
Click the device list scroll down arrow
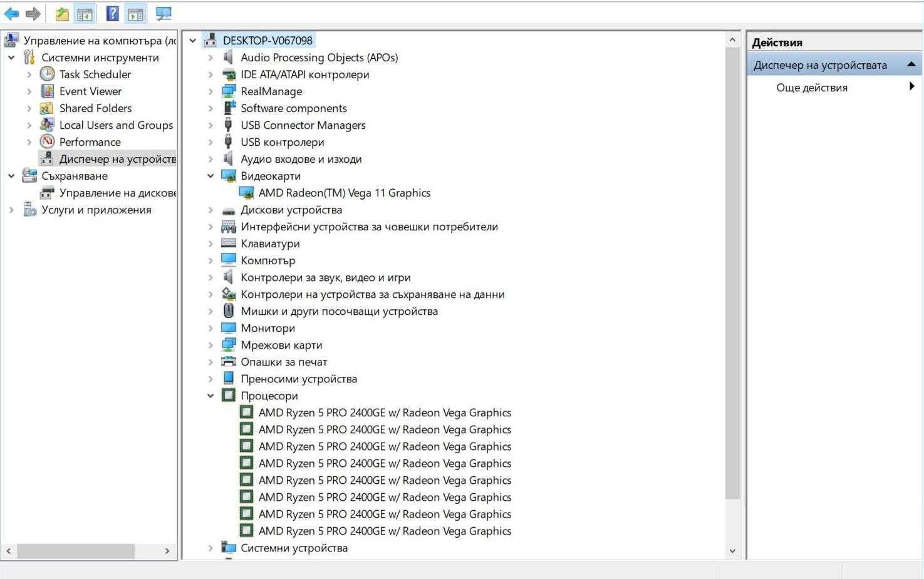pos(732,551)
